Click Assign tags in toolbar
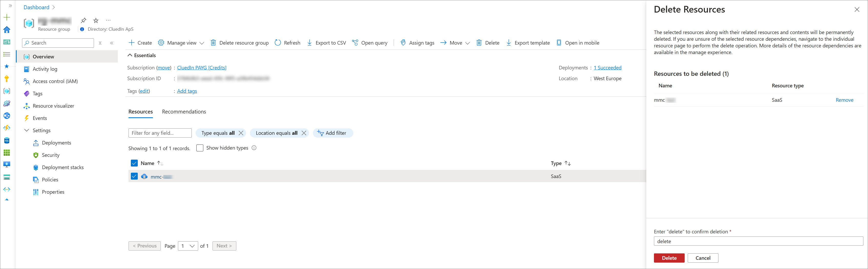 click(417, 43)
